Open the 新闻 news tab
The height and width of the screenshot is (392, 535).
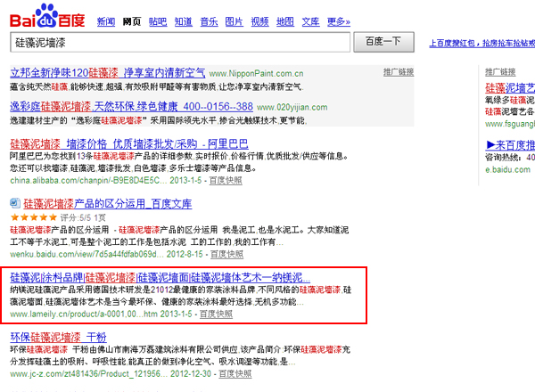point(105,21)
